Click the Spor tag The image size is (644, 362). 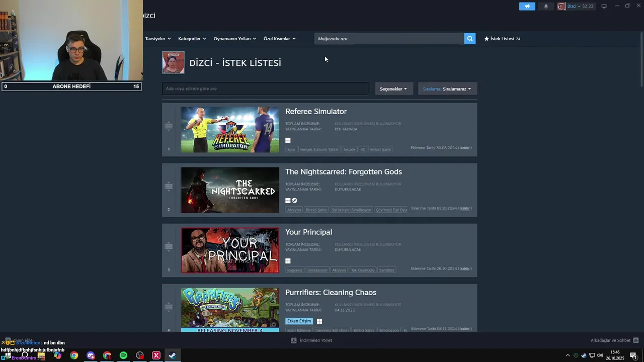tap(291, 149)
